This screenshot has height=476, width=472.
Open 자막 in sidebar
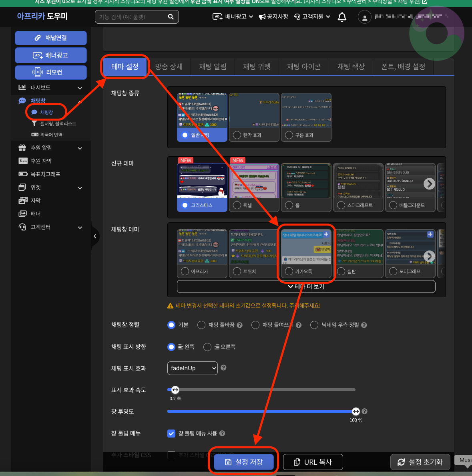(36, 200)
